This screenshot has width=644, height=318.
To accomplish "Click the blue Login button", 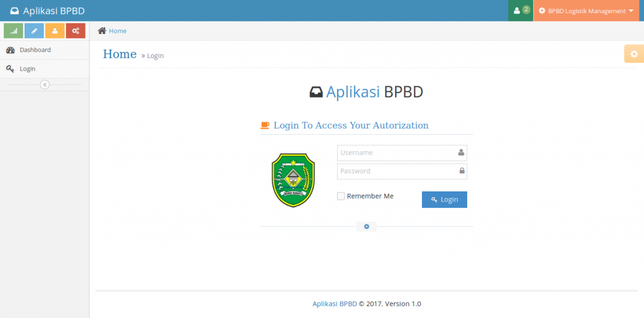I will [445, 200].
